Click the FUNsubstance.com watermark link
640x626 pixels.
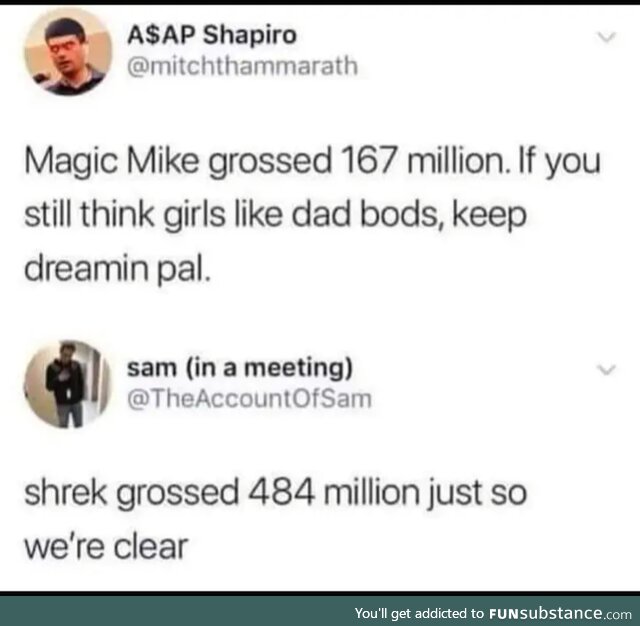560,613
